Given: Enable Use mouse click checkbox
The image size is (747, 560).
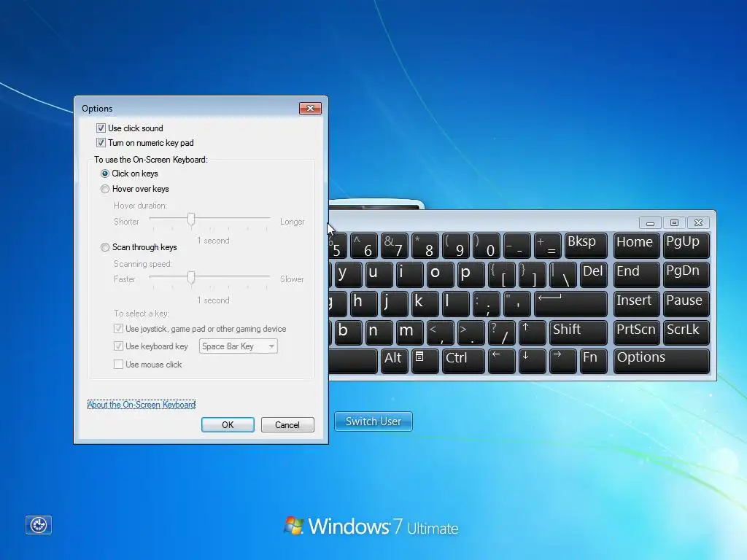Looking at the screenshot, I should (119, 365).
